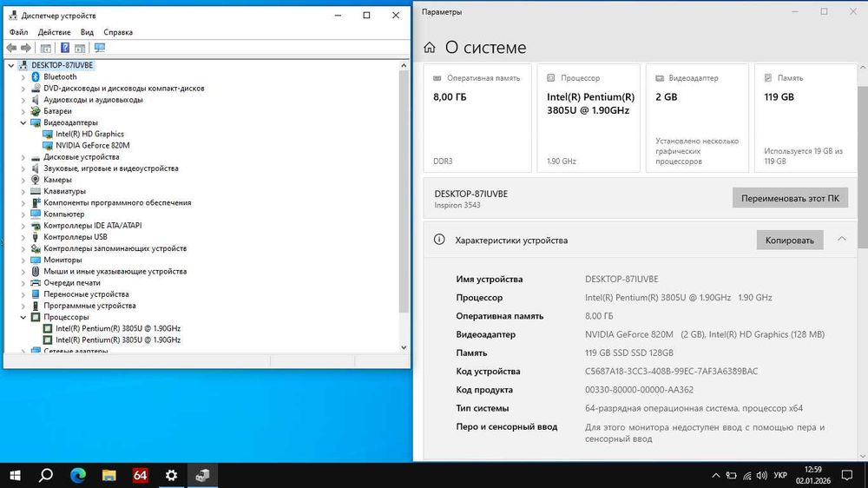
Task: Expand the Bluetooth node
Action: point(23,77)
